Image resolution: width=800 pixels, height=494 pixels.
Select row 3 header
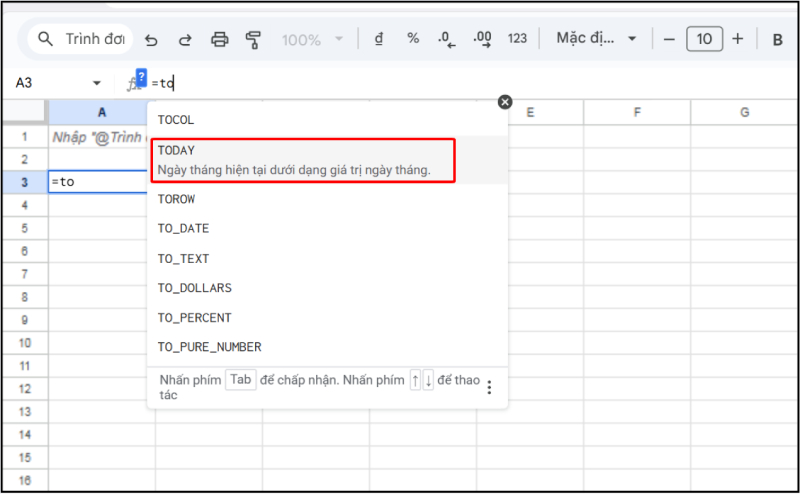(24, 183)
